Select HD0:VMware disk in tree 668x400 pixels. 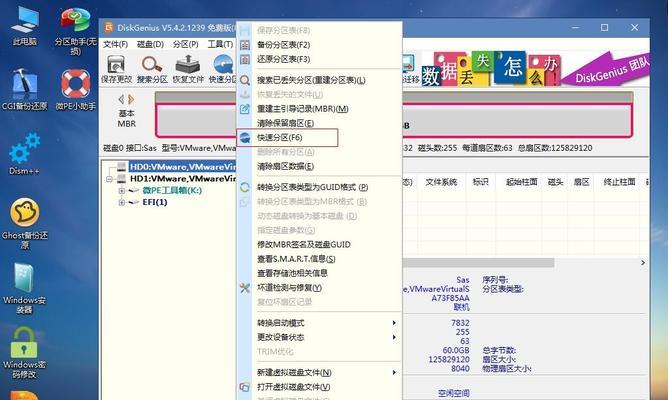182,167
